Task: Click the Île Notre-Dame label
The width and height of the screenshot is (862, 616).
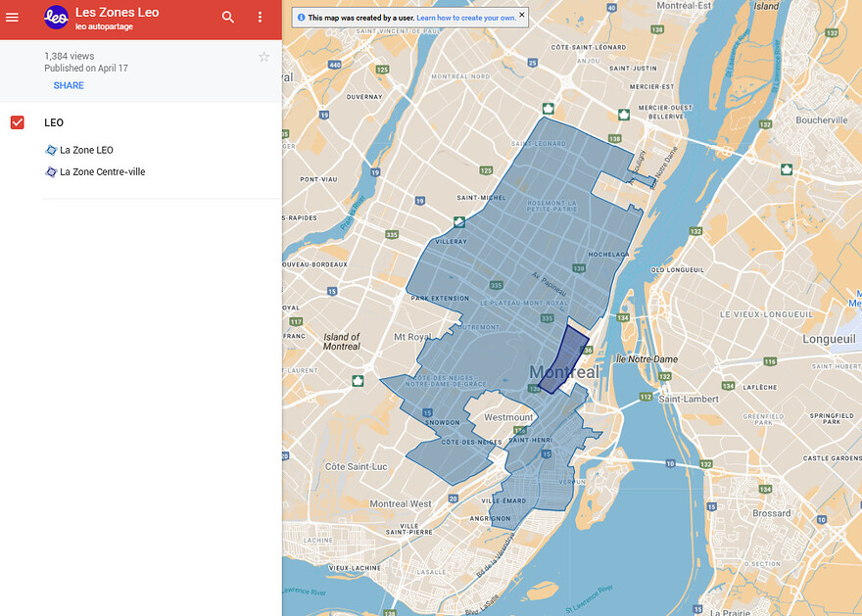Action: coord(646,359)
